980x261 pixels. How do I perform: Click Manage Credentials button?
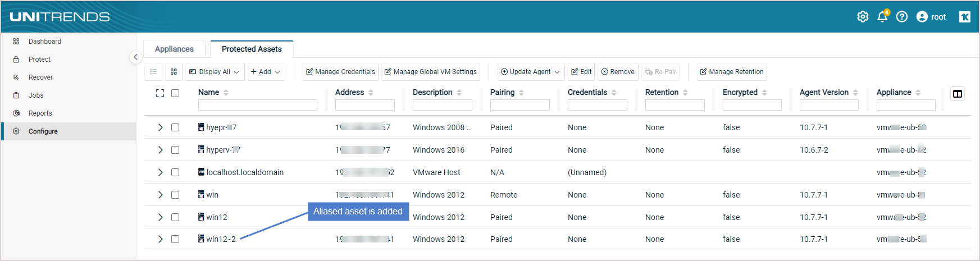340,72
